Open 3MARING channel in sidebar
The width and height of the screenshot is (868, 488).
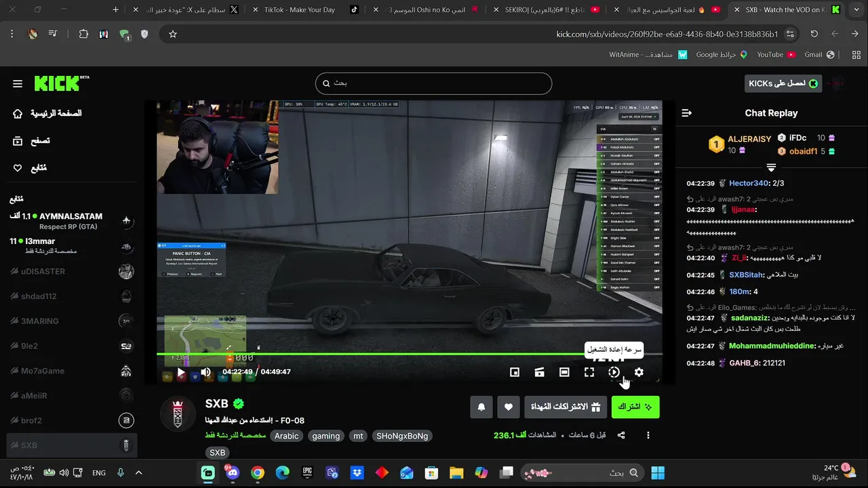click(71, 321)
